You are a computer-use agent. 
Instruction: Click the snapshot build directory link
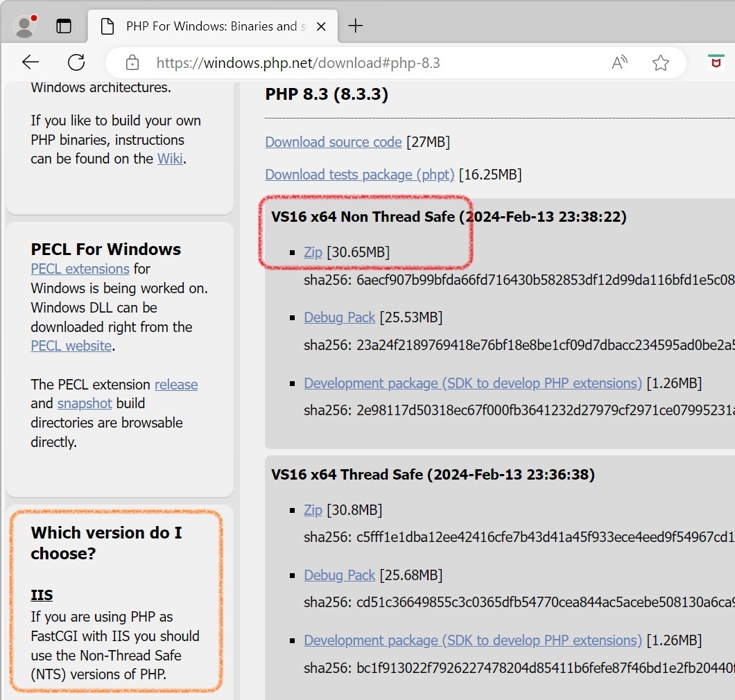coord(85,403)
